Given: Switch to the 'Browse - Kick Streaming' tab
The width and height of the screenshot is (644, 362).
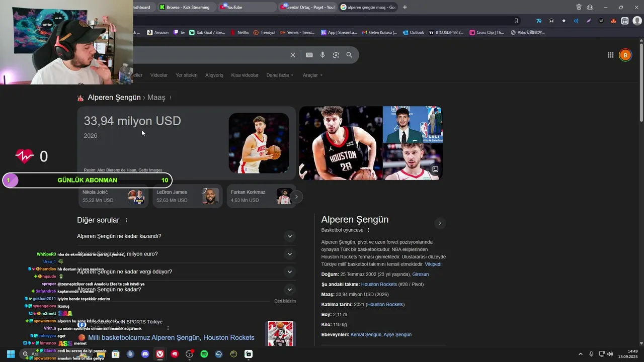Looking at the screenshot, I should [x=186, y=7].
